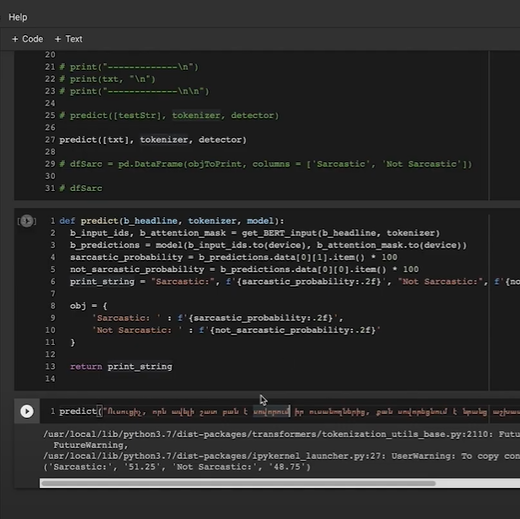Image resolution: width=520 pixels, height=519 pixels.
Task: Add a new Code cell
Action: pyautogui.click(x=27, y=39)
